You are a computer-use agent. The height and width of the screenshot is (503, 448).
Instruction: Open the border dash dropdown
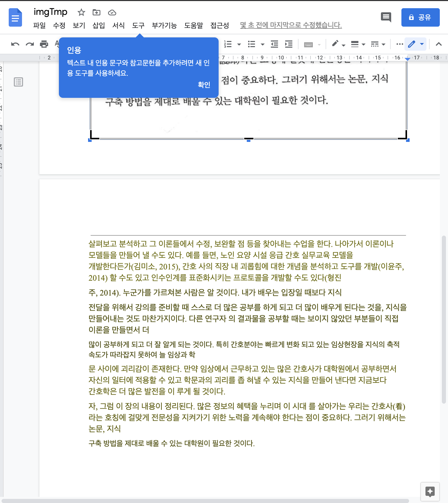tap(378, 44)
